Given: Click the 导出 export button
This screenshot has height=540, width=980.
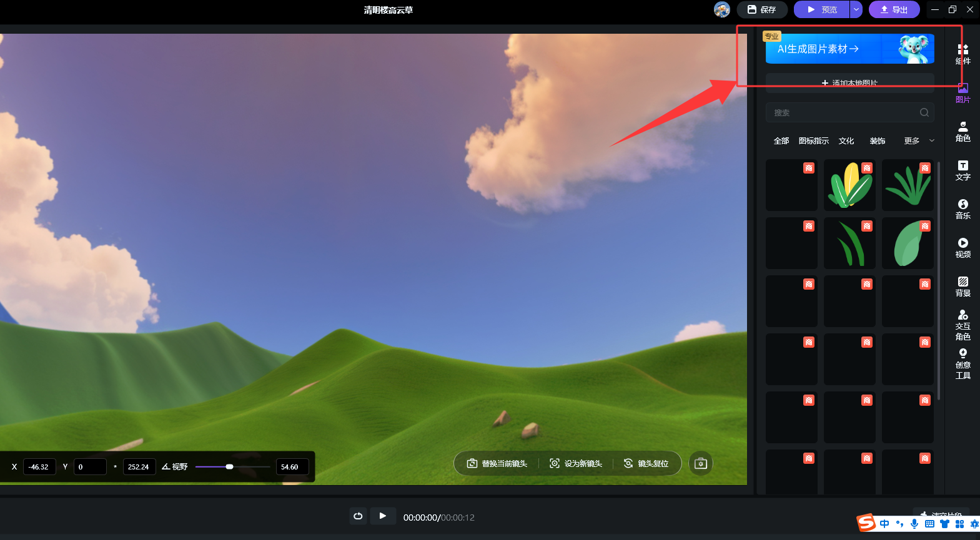Looking at the screenshot, I should [x=894, y=9].
